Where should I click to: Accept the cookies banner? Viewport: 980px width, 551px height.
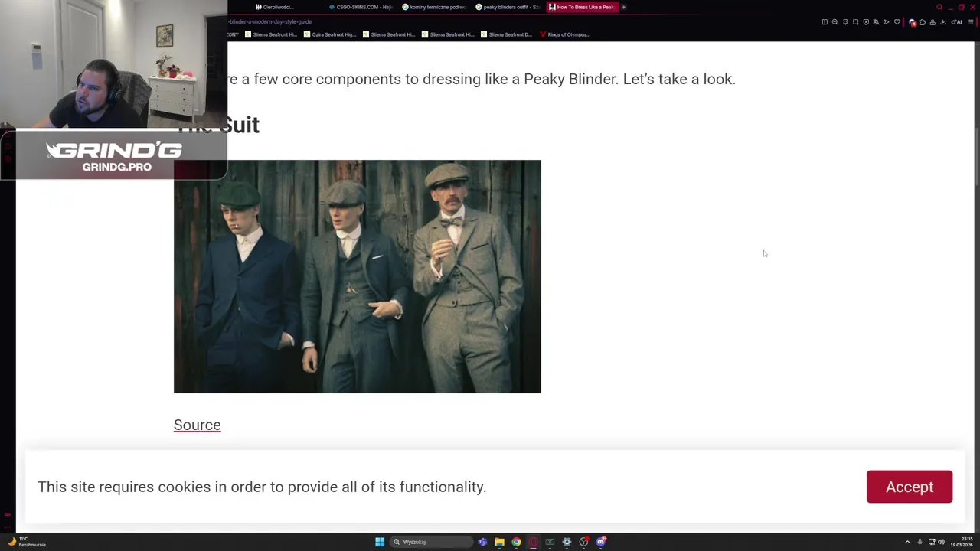click(910, 487)
